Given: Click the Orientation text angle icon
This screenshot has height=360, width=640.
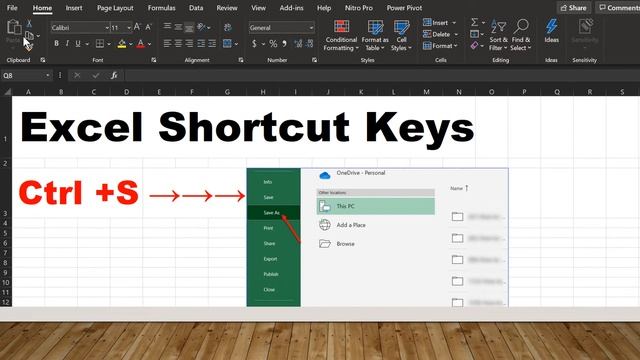Looking at the screenshot, I should point(201,27).
